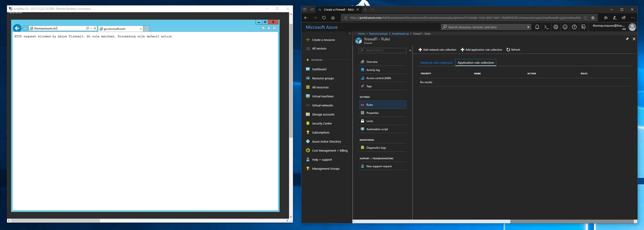The height and width of the screenshot is (230, 644).
Task: Add Azure portal page to favorites
Action: coord(593,18)
